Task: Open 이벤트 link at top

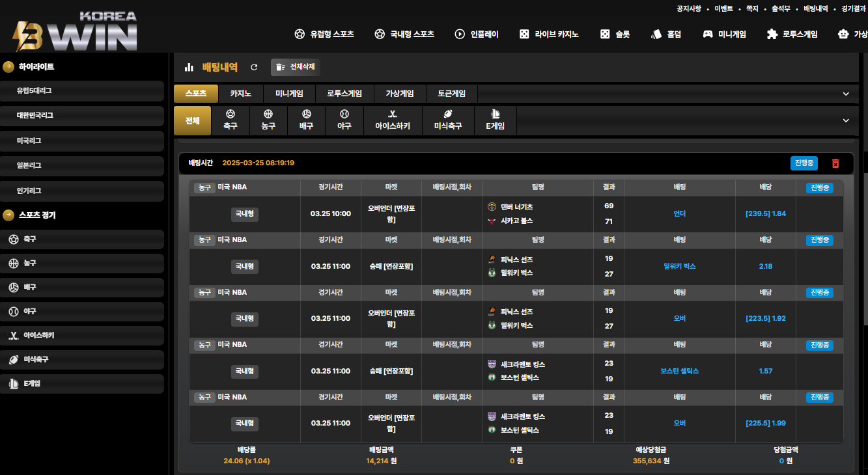Action: tap(723, 8)
